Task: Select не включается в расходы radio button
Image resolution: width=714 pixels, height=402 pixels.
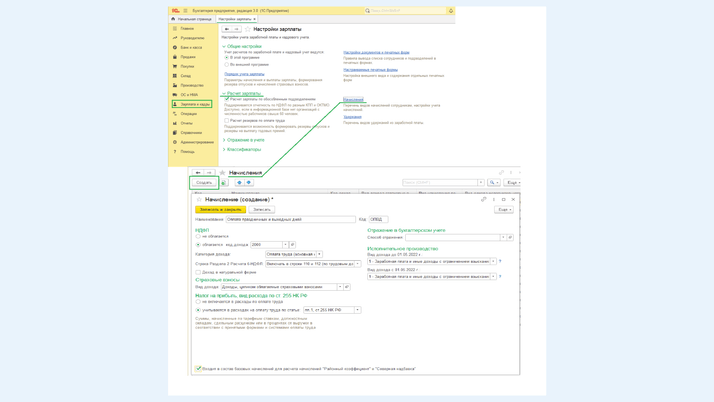Action: tap(198, 302)
